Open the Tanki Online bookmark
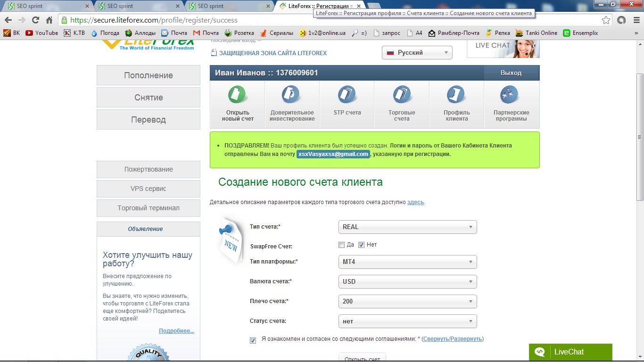The height and width of the screenshot is (362, 644). 537,33
